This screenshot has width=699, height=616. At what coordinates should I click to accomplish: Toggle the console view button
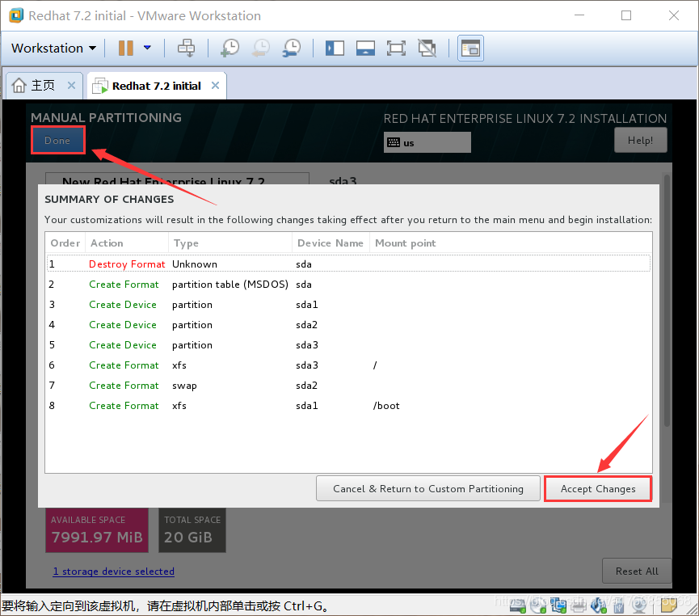(470, 48)
